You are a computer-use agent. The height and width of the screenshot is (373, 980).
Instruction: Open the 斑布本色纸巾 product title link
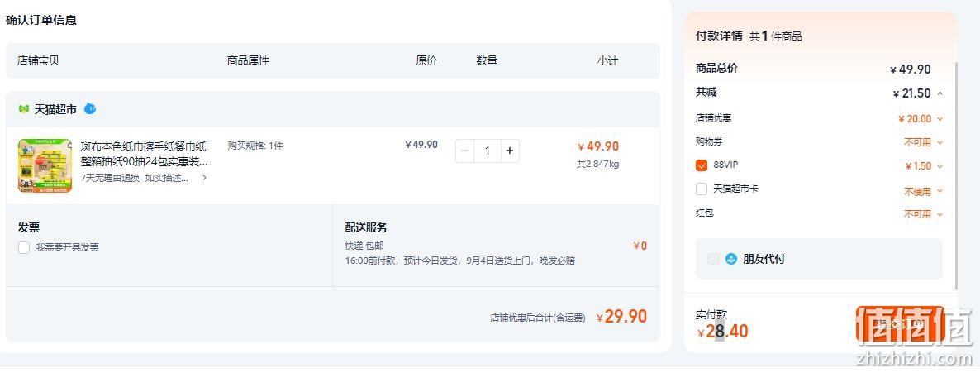pos(145,154)
